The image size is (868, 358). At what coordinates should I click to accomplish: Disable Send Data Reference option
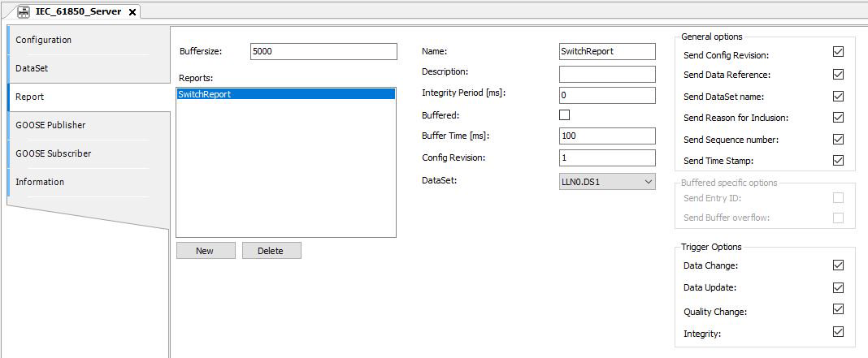click(838, 74)
